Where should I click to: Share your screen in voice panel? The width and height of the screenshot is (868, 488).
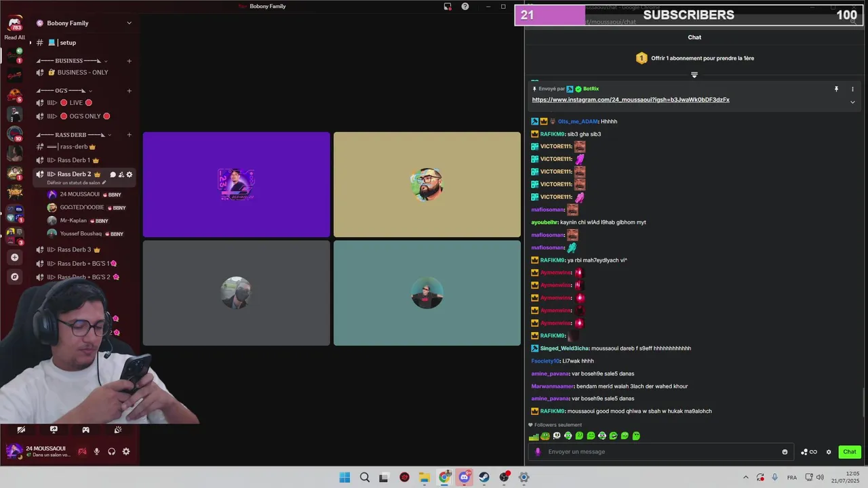(x=54, y=430)
